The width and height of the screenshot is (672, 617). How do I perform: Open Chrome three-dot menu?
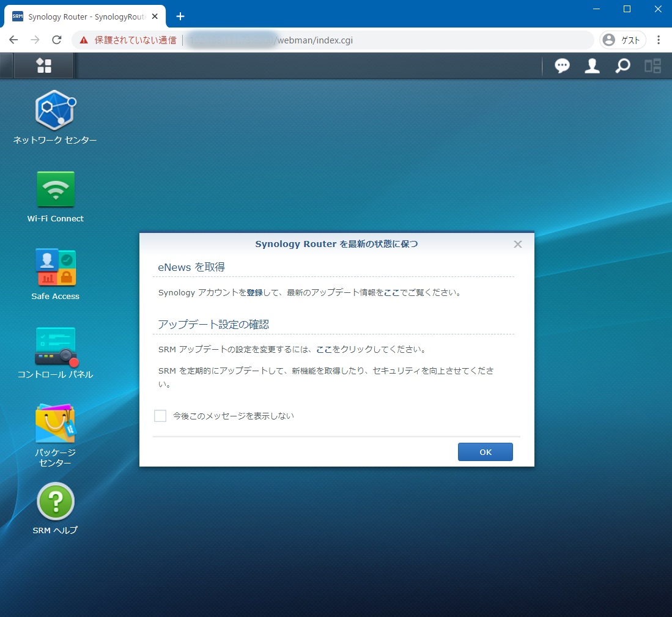click(659, 40)
